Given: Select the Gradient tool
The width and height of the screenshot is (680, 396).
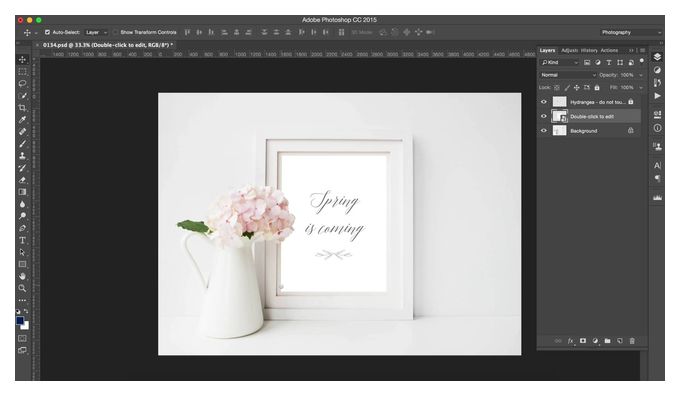Looking at the screenshot, I should pyautogui.click(x=23, y=192).
